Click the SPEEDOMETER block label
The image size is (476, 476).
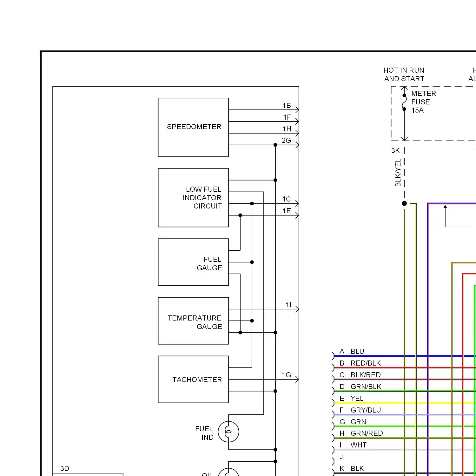point(194,127)
